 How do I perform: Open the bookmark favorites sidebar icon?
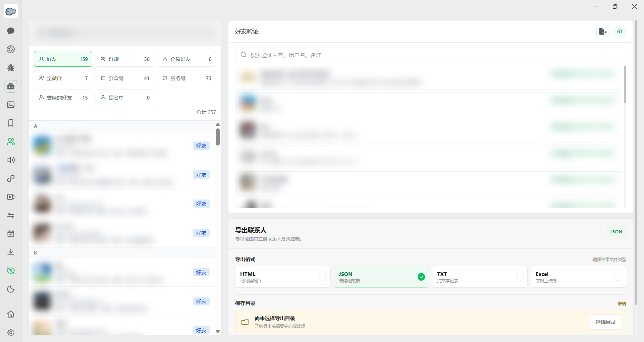[11, 123]
